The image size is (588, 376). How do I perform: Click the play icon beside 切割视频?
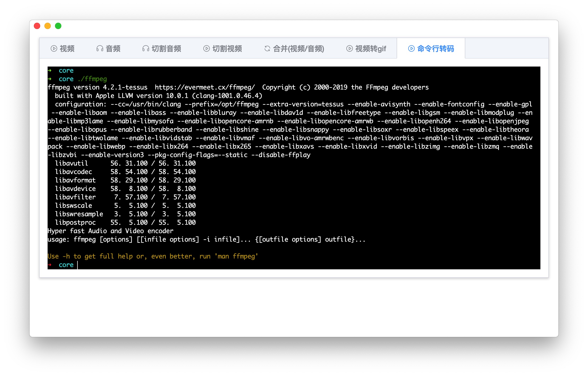point(206,49)
